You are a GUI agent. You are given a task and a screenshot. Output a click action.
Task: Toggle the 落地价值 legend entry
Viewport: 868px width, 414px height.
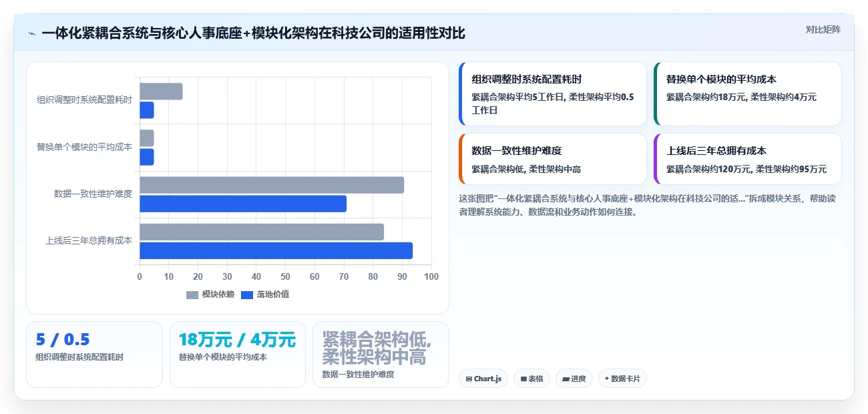(264, 294)
